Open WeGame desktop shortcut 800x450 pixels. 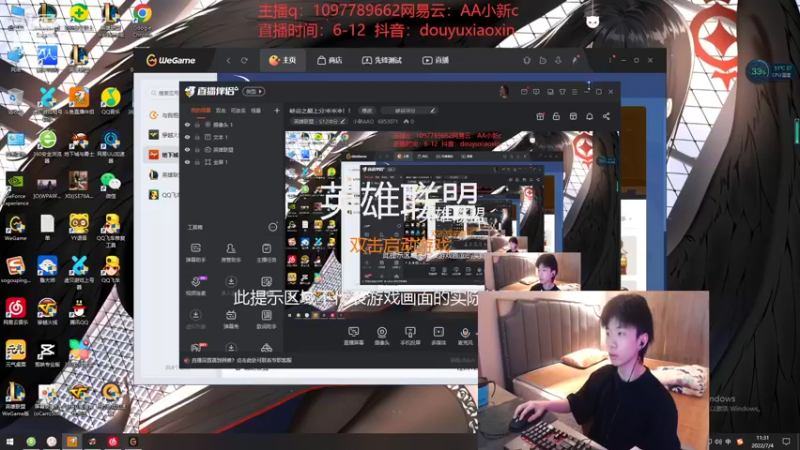pyautogui.click(x=15, y=228)
